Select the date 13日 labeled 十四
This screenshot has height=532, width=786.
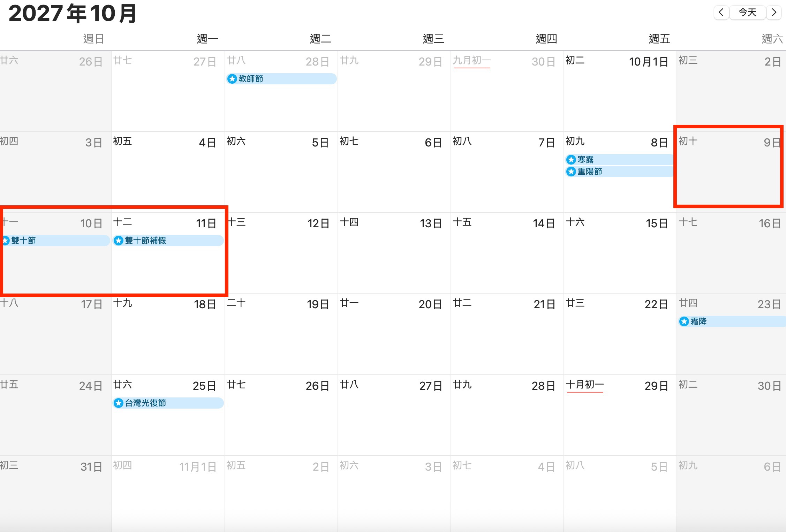[x=431, y=223]
